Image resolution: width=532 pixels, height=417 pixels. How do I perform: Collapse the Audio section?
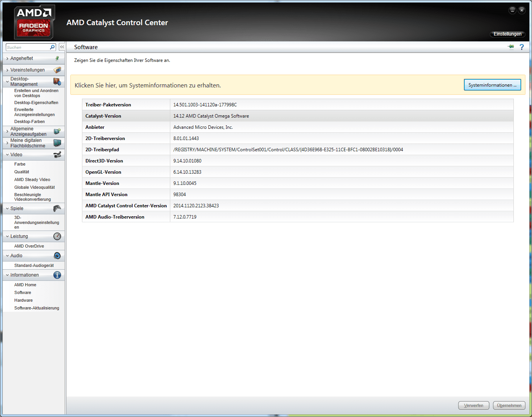7,256
